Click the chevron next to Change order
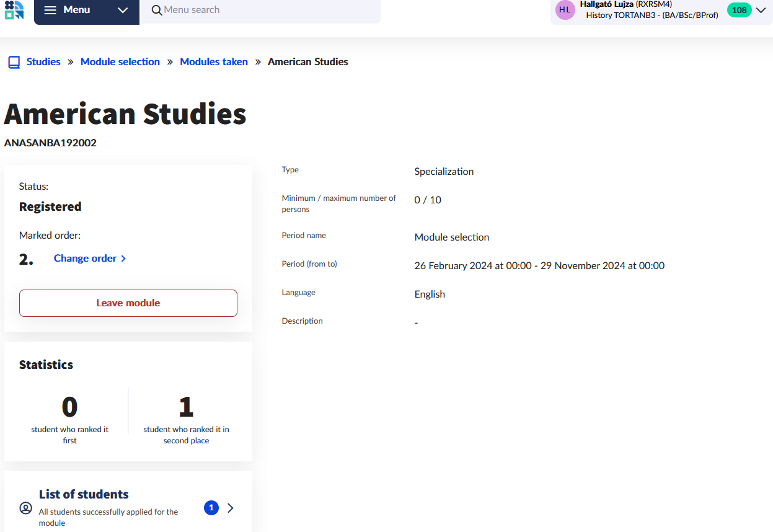 click(x=123, y=259)
